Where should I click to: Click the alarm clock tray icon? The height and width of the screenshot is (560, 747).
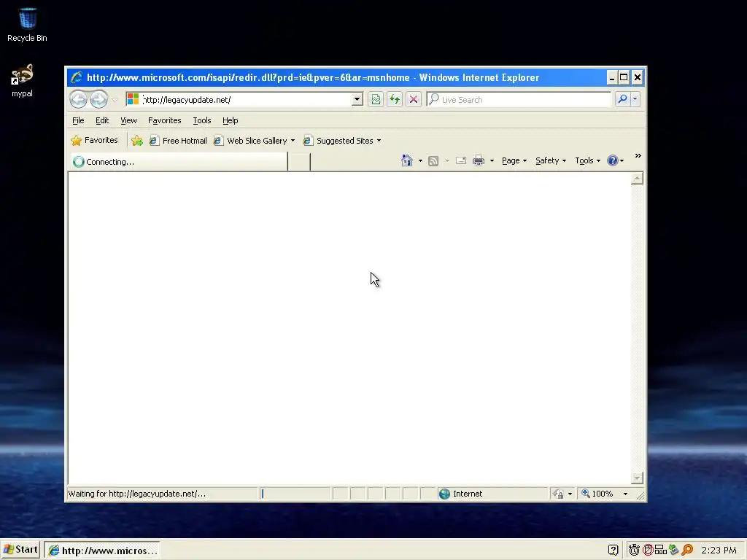click(634, 550)
